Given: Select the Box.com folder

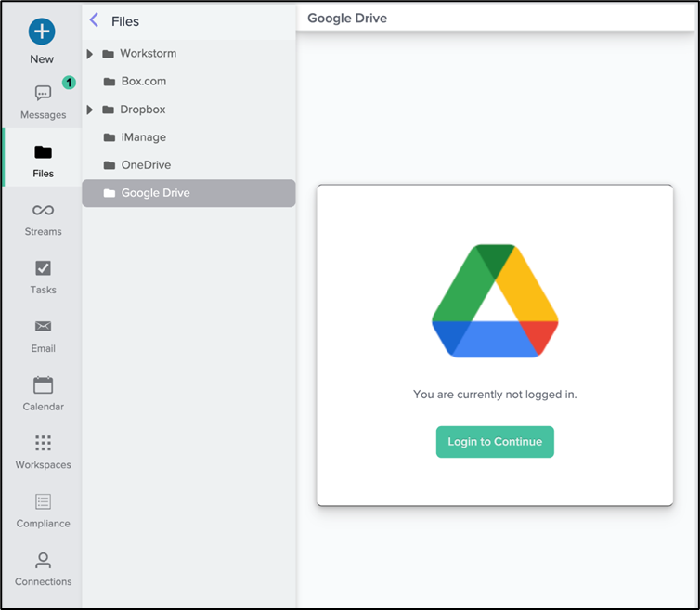Looking at the screenshot, I should click(188, 82).
